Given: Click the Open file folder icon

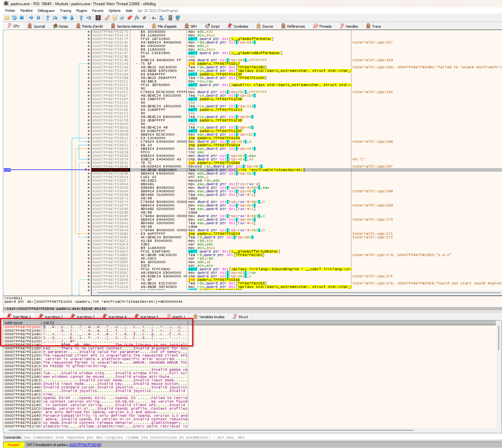Looking at the screenshot, I should pyautogui.click(x=7, y=18).
